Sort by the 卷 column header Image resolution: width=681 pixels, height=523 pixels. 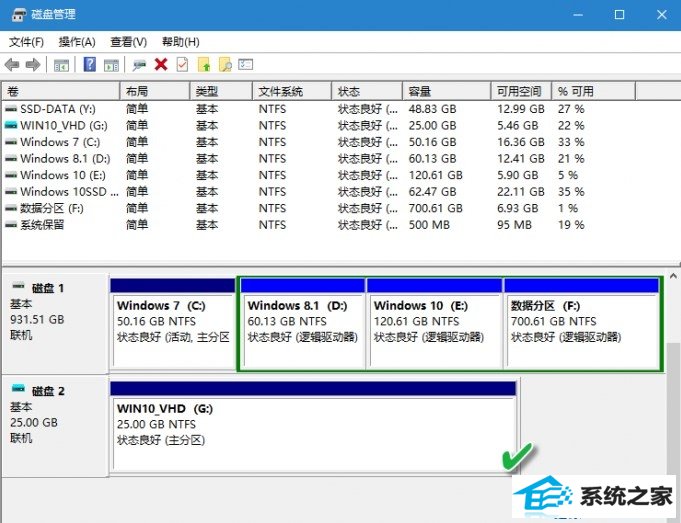pyautogui.click(x=61, y=91)
